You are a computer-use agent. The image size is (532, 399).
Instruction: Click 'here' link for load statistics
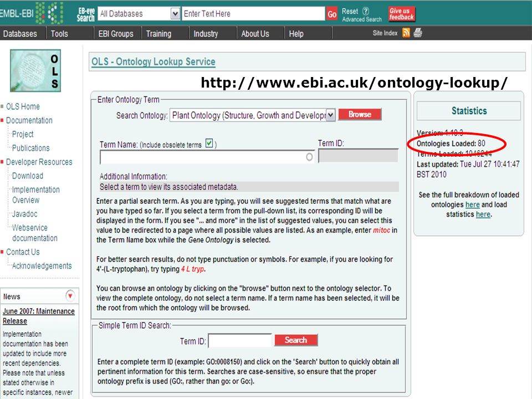click(x=483, y=214)
